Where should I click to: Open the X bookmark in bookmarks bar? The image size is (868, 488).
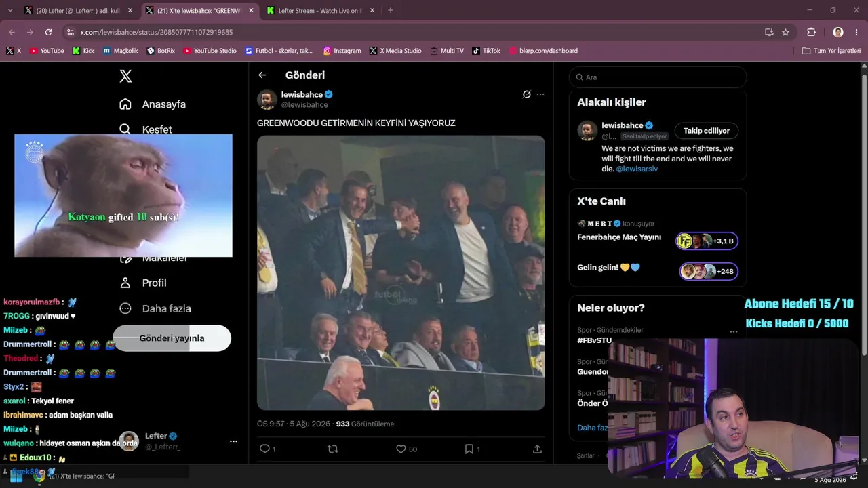14,51
